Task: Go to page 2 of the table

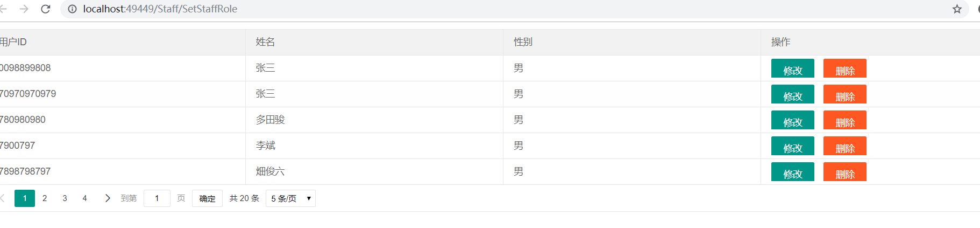Action: 45,198
